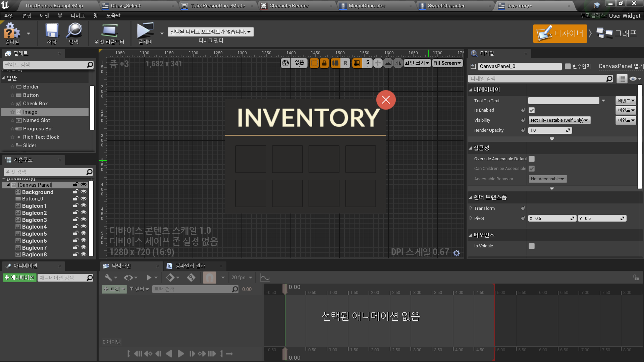Click the DPI scale settings gear
This screenshot has width=644, height=362.
click(457, 253)
